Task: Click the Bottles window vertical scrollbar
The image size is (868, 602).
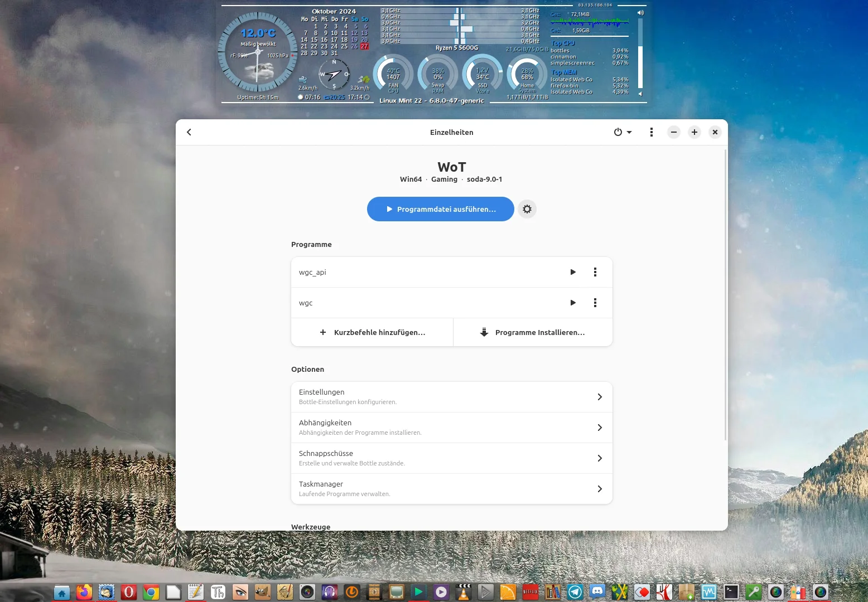Action: 725,294
